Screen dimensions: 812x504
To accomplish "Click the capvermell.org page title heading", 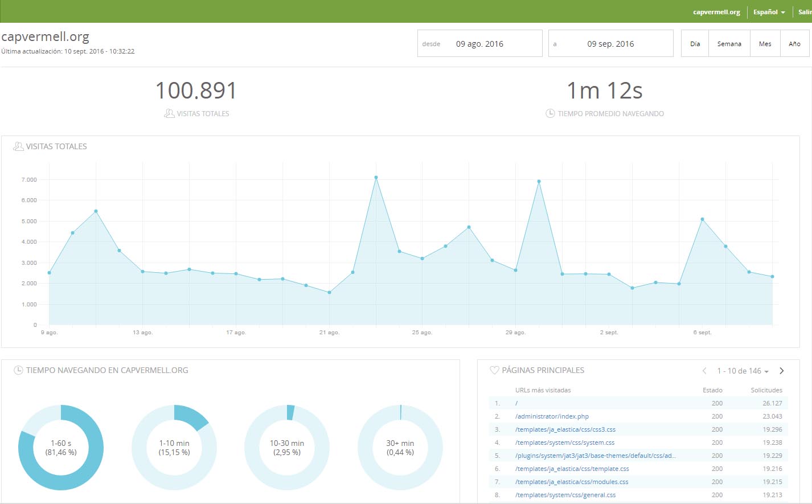I will [46, 37].
